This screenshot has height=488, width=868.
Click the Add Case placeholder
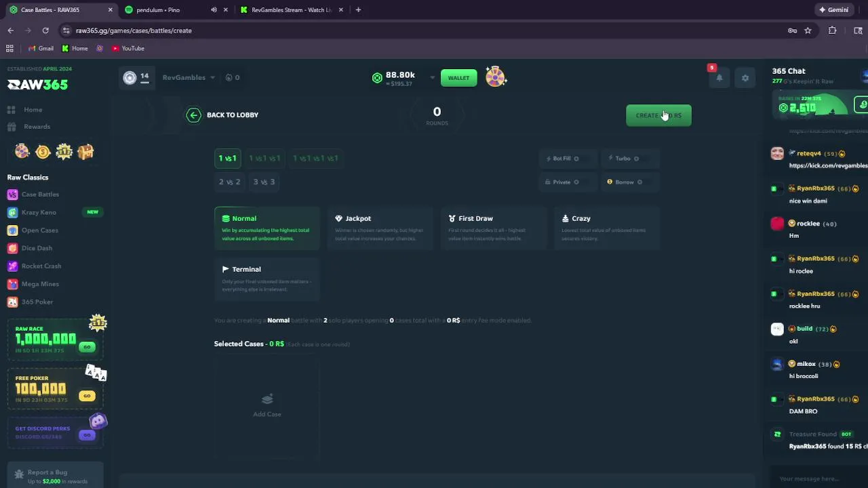click(267, 405)
